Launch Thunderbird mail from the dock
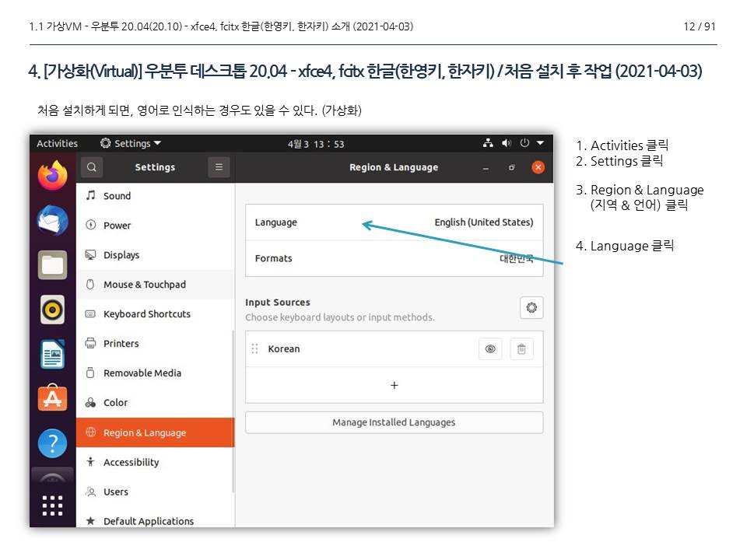This screenshot has width=747, height=560. 52,220
